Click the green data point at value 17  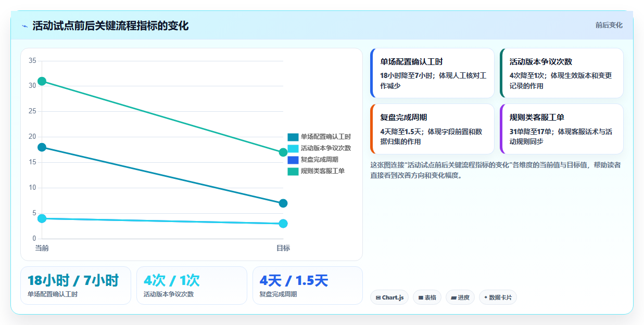point(283,152)
